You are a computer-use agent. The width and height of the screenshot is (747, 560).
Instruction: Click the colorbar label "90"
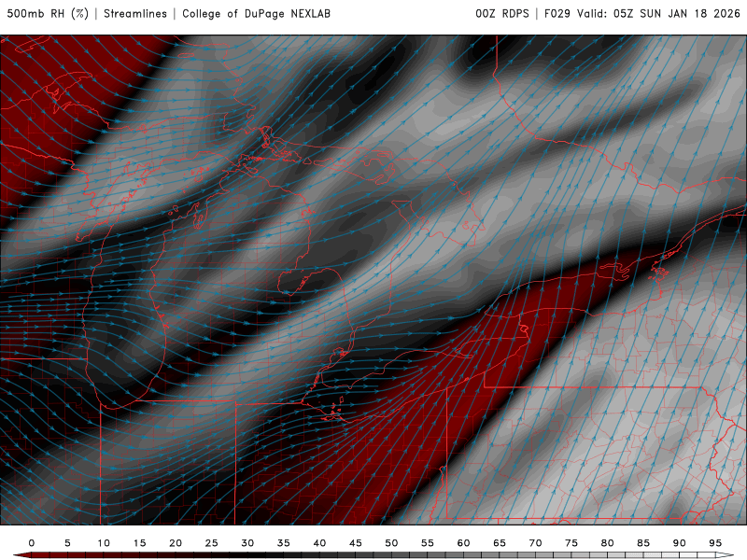[x=679, y=543]
